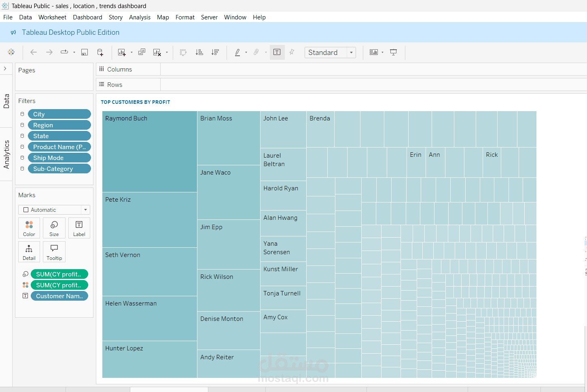Image resolution: width=587 pixels, height=392 pixels.
Task: Click the Fix Axes pin icon
Action: pos(292,52)
